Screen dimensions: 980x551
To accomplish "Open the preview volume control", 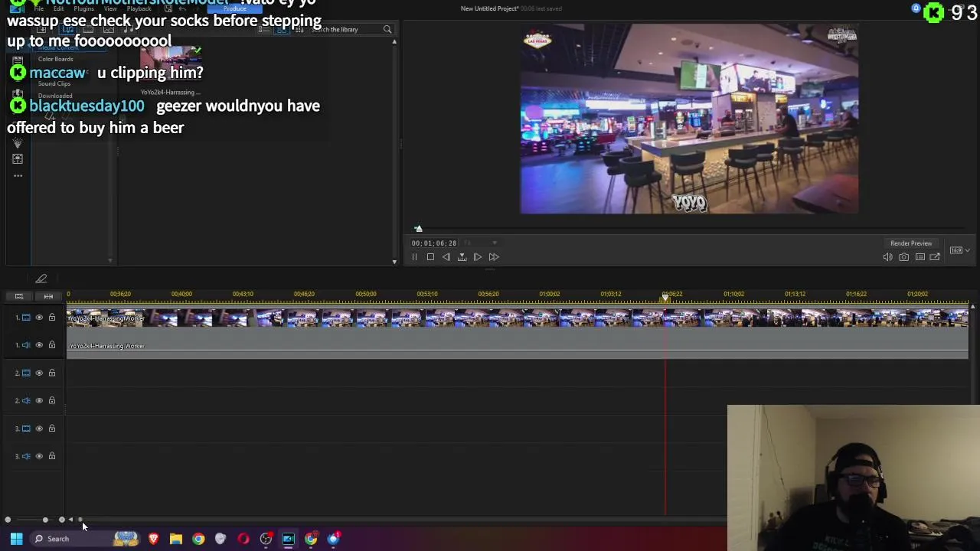I will tap(887, 257).
